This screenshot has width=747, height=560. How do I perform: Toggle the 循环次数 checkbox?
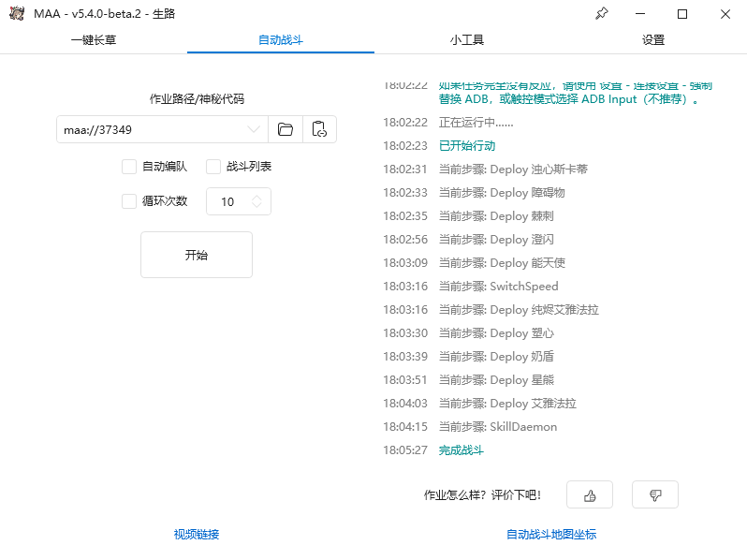pos(129,200)
